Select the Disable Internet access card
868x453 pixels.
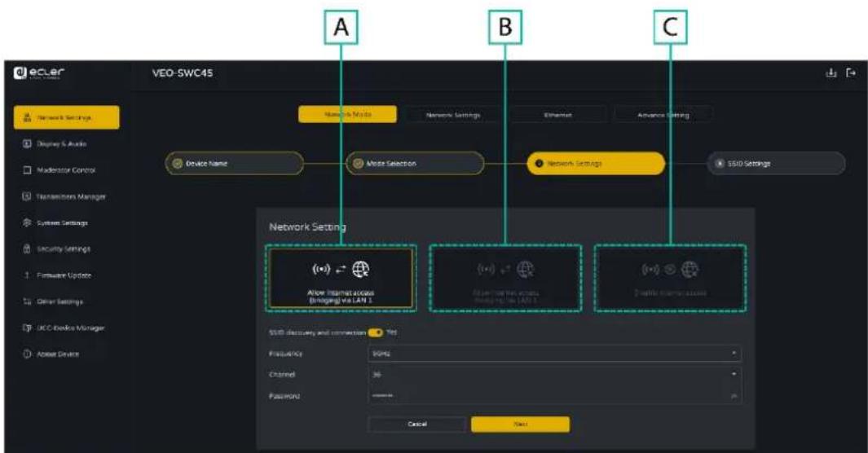pos(670,278)
